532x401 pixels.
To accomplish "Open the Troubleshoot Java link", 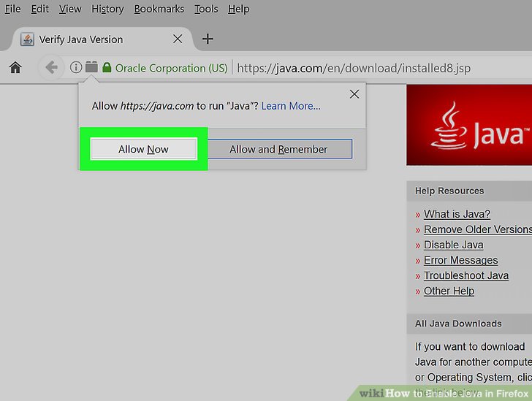I will (x=466, y=275).
